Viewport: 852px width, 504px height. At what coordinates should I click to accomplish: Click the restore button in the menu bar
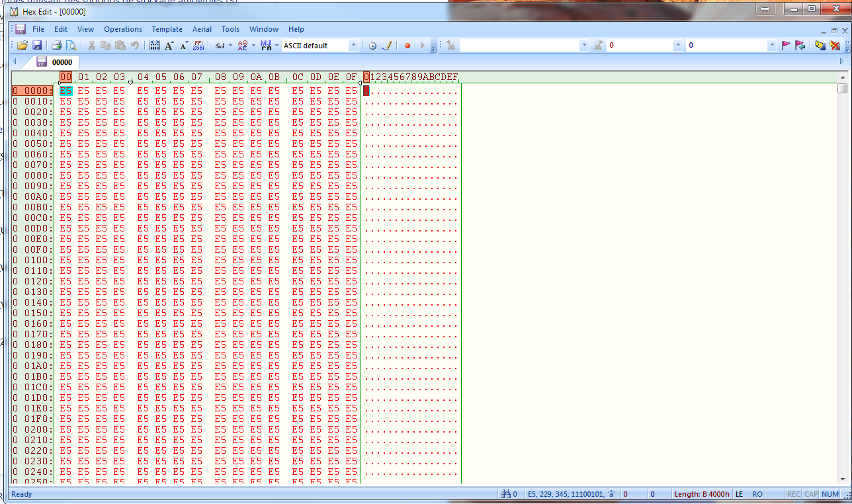(834, 31)
